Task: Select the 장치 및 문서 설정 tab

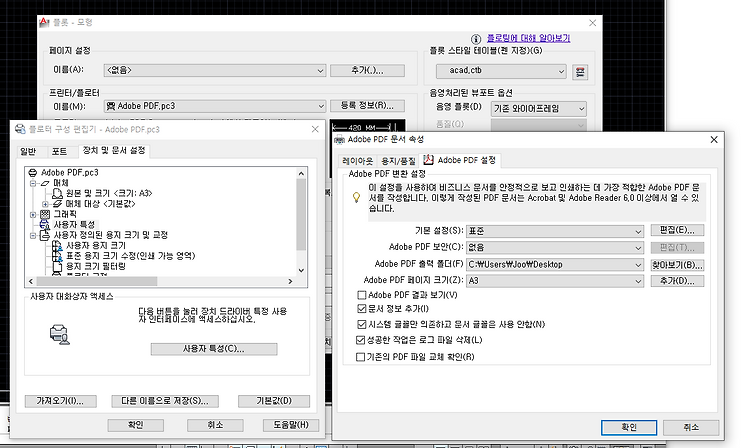Action: 114,150
